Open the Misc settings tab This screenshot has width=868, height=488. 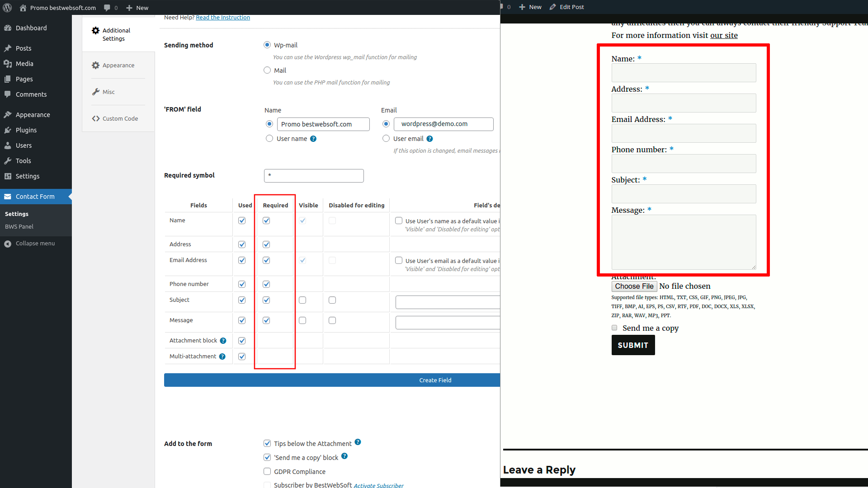[108, 92]
